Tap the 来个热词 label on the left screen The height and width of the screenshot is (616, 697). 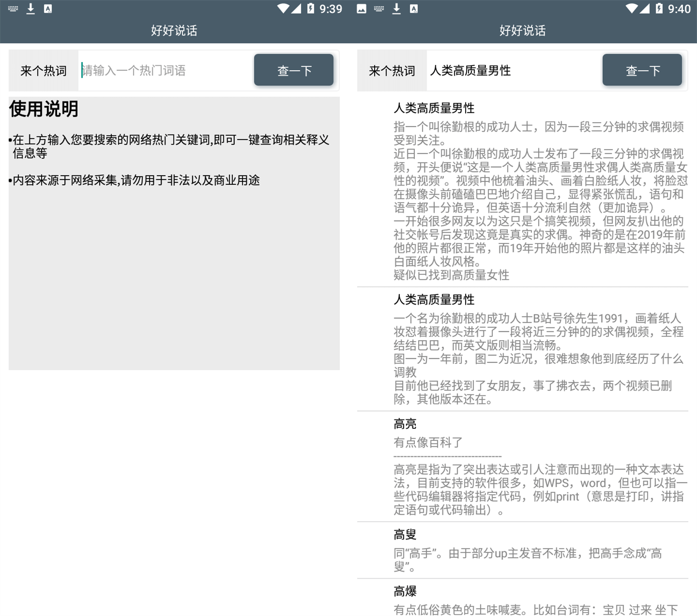[x=43, y=70]
